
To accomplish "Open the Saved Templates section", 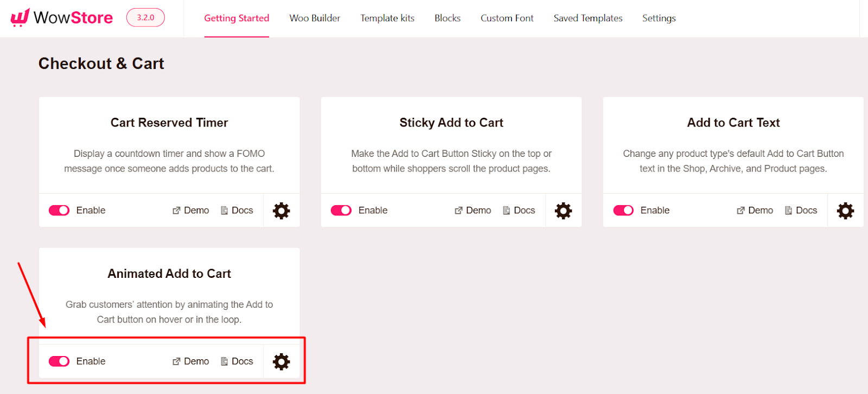I will pyautogui.click(x=587, y=18).
